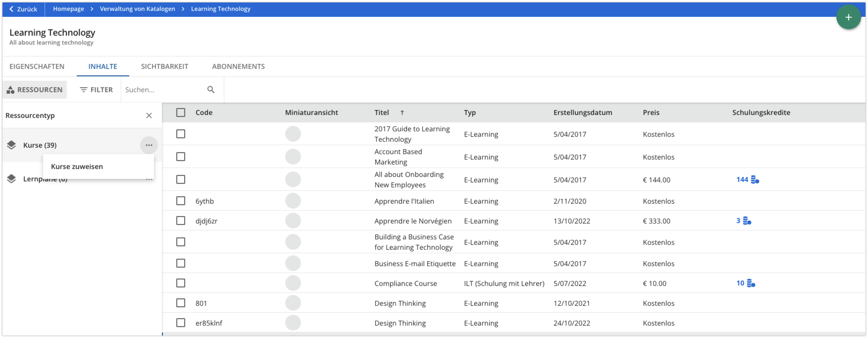Open the FILTER options
868x338 pixels.
pos(96,90)
